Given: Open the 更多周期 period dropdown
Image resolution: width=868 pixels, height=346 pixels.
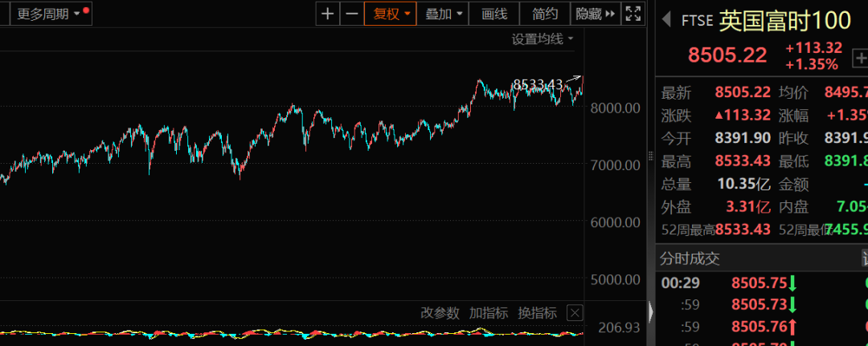Looking at the screenshot, I should pos(48,14).
